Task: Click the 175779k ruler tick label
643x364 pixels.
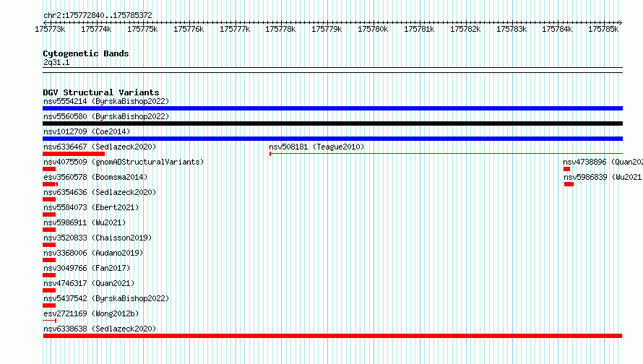Action: click(x=327, y=29)
